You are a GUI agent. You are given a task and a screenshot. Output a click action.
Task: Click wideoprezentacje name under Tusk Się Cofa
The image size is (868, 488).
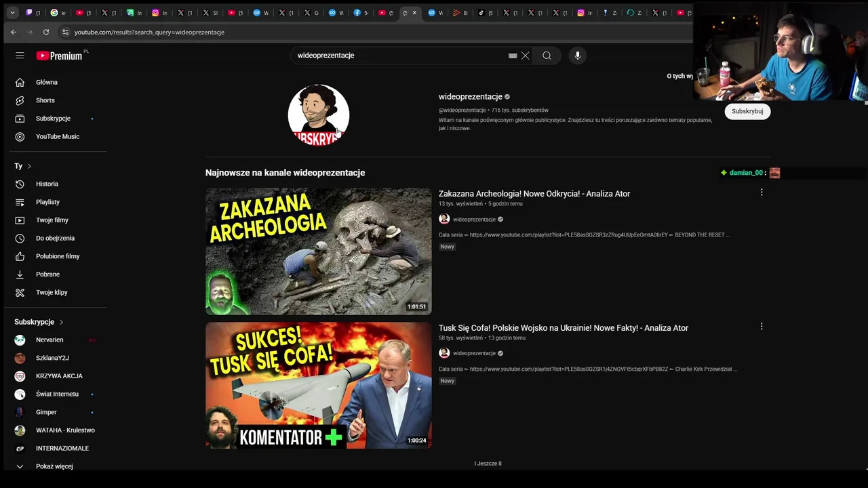pos(474,353)
